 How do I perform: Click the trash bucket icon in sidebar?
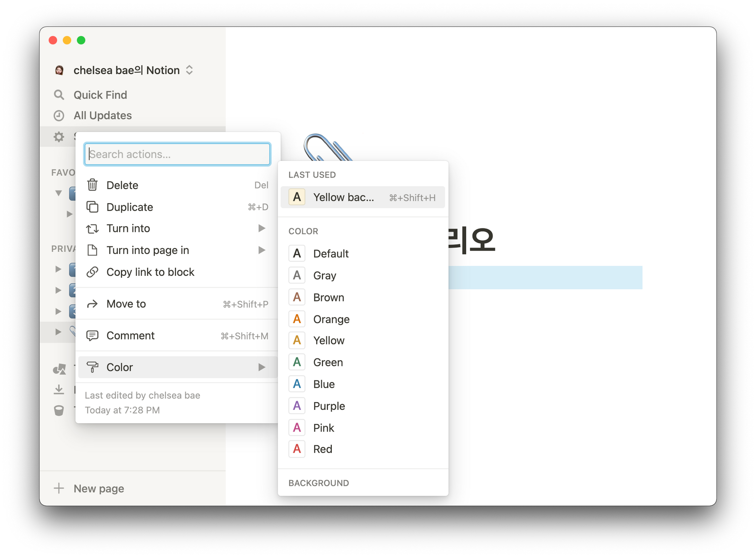59,410
